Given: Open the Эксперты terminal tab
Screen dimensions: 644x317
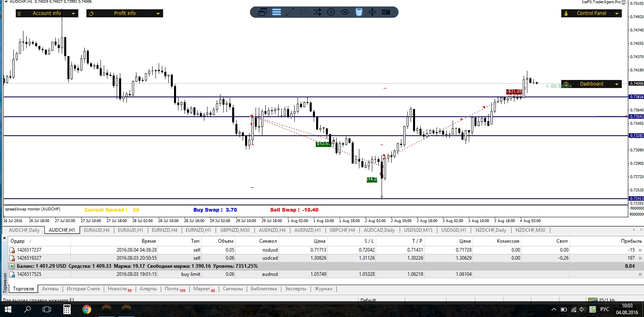Looking at the screenshot, I should pos(296,289).
